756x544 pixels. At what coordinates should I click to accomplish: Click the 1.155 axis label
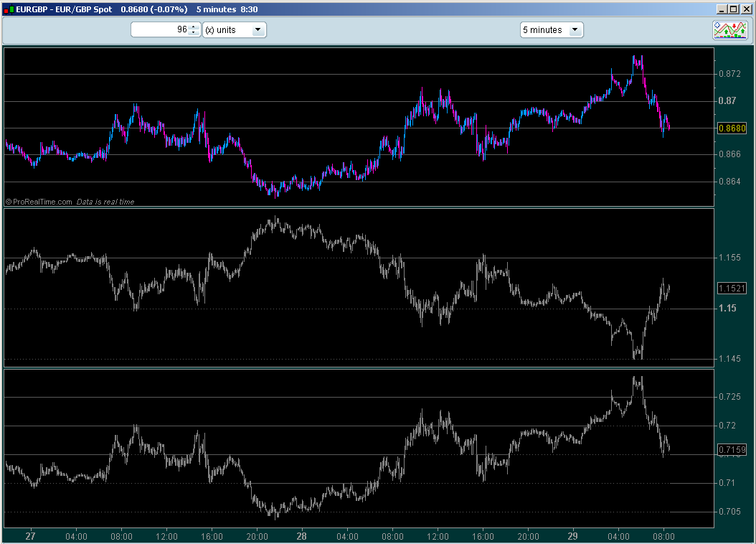pos(729,258)
